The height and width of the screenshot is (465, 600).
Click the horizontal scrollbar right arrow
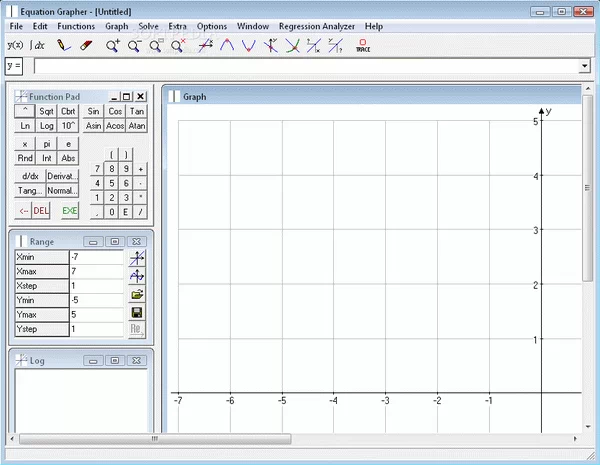575,439
